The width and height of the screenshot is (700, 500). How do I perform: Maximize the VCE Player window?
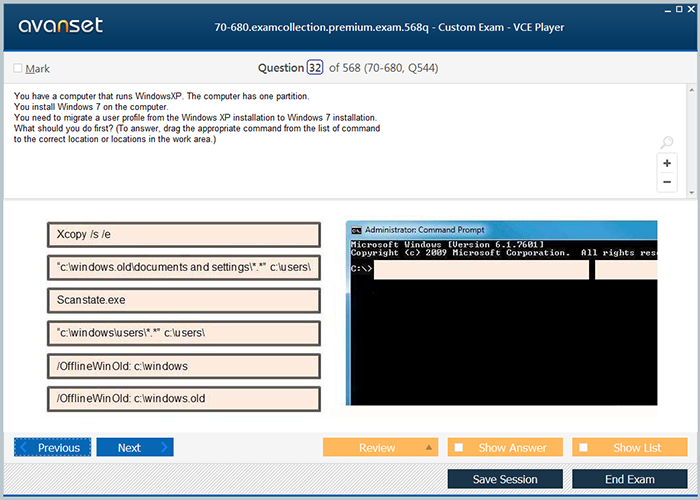coord(679,9)
